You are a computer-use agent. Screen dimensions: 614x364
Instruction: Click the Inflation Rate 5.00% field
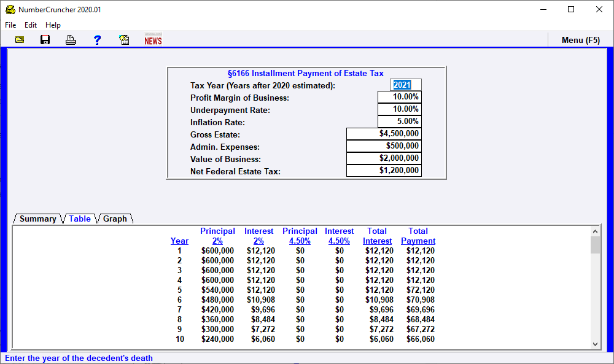coord(400,122)
